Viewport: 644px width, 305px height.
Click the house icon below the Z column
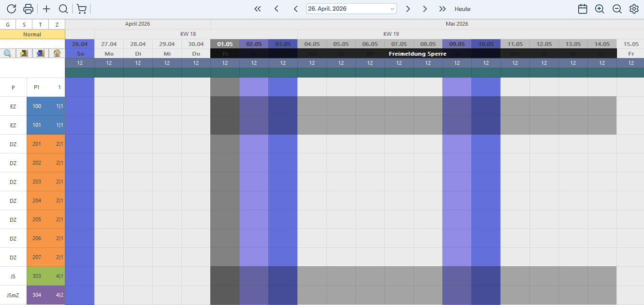pyautogui.click(x=57, y=53)
